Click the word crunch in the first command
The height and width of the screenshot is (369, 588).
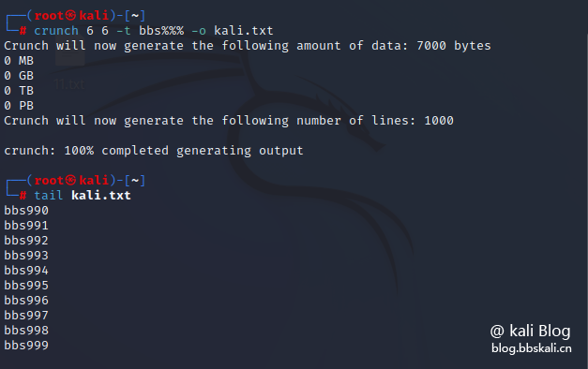[x=56, y=31]
